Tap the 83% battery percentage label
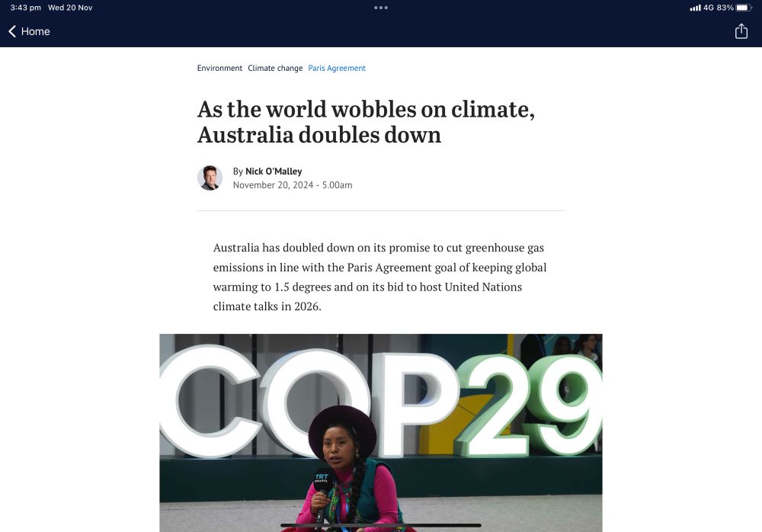Image resolution: width=762 pixels, height=532 pixels. (725, 8)
